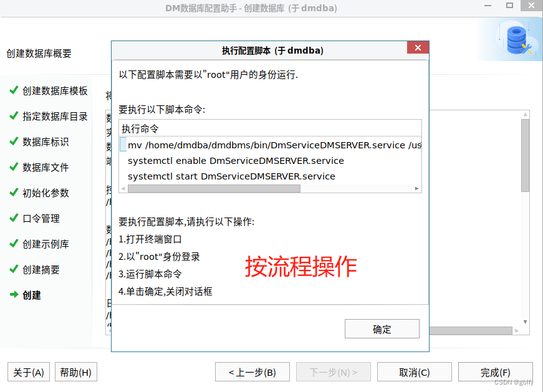543x392 pixels.
Task: Click the 执行命令 column header
Action: tap(270, 128)
